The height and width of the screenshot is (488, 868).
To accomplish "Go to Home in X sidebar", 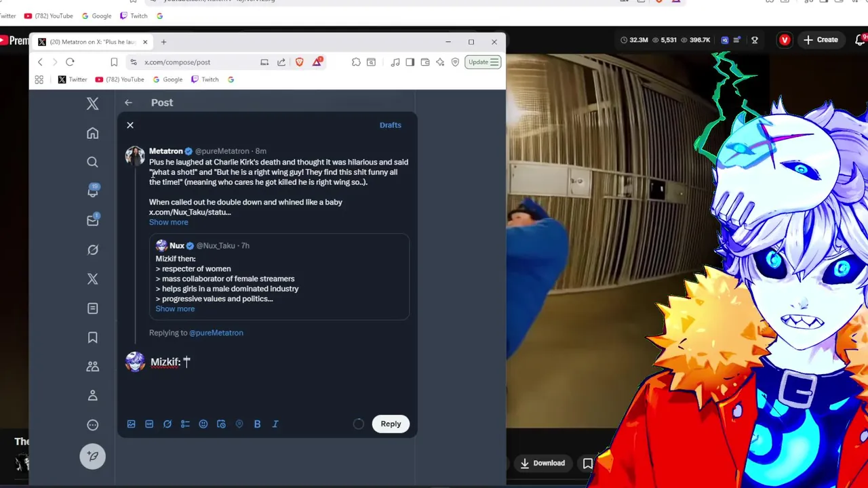I will (x=92, y=134).
